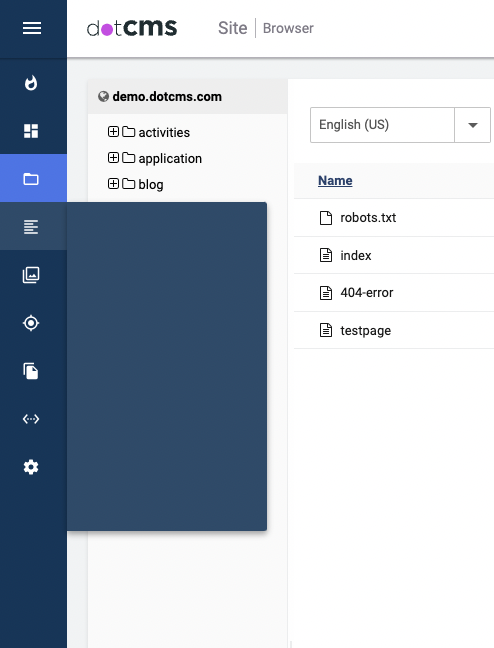Select the 404-error page row
494x648 pixels.
[x=394, y=293]
